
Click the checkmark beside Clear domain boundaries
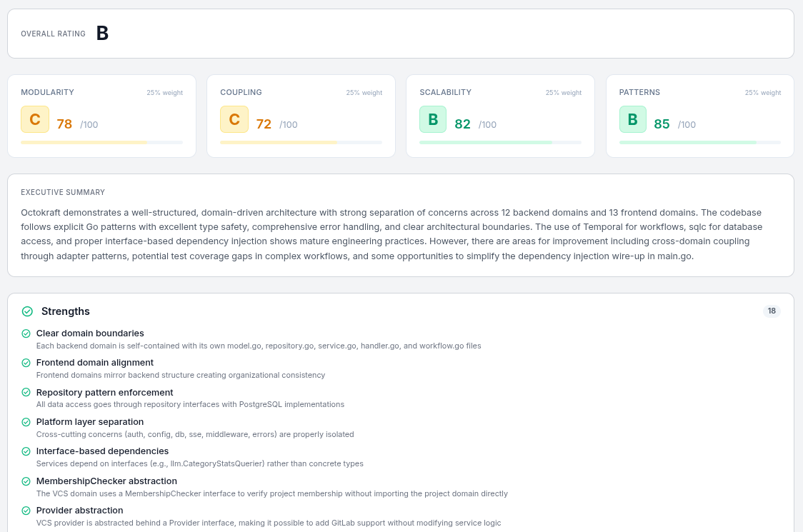pyautogui.click(x=26, y=333)
